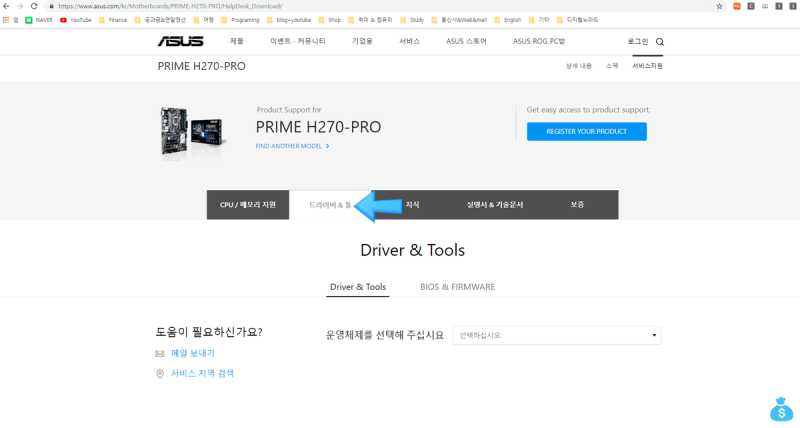Click the PRIME H270-PRO page title

(x=202, y=66)
